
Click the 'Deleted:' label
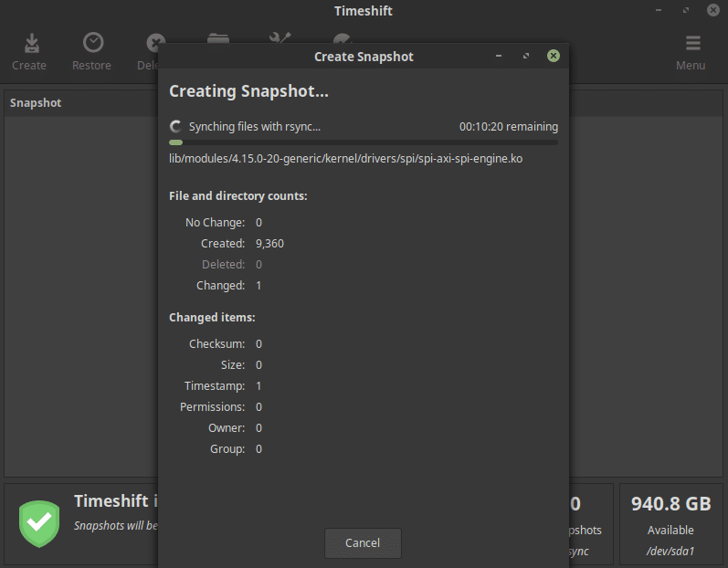[x=223, y=265]
